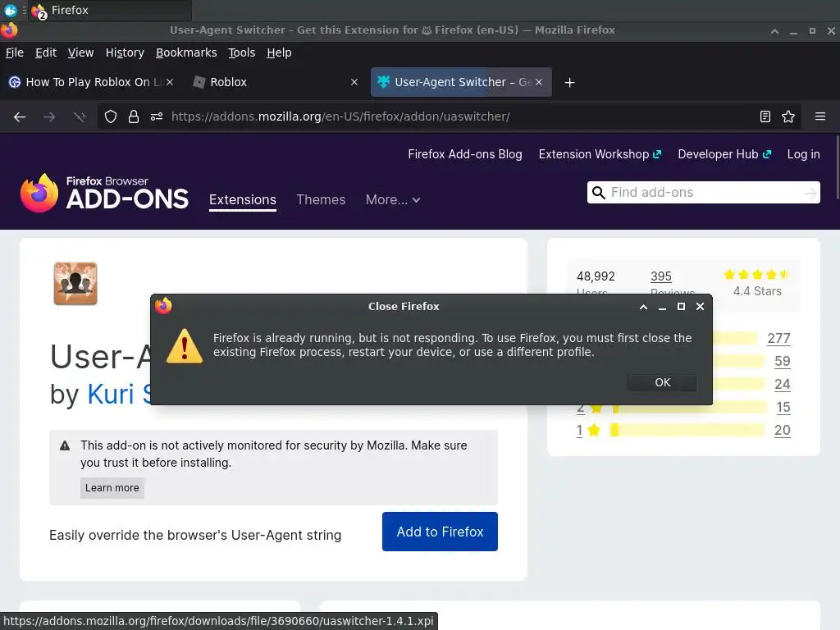Open the Firefox hamburger application menu
Screen dimensions: 840x630
point(820,116)
